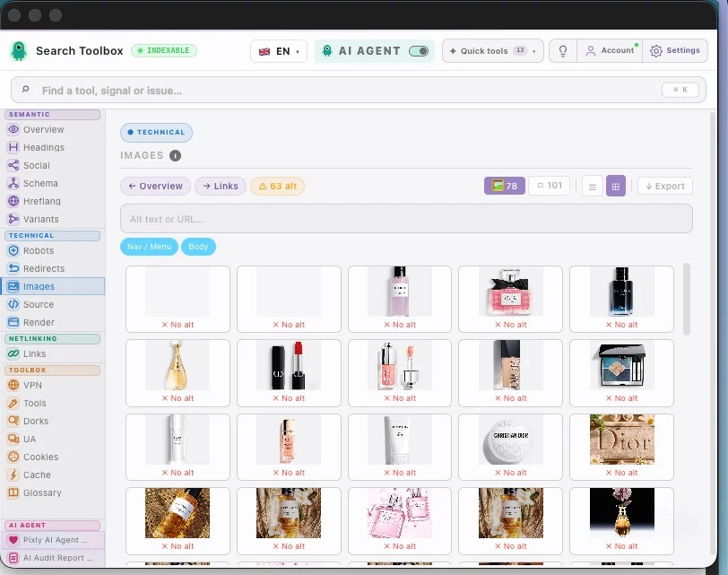Focus the Alt text or URL filter field
This screenshot has height=575, width=728.
tap(406, 219)
